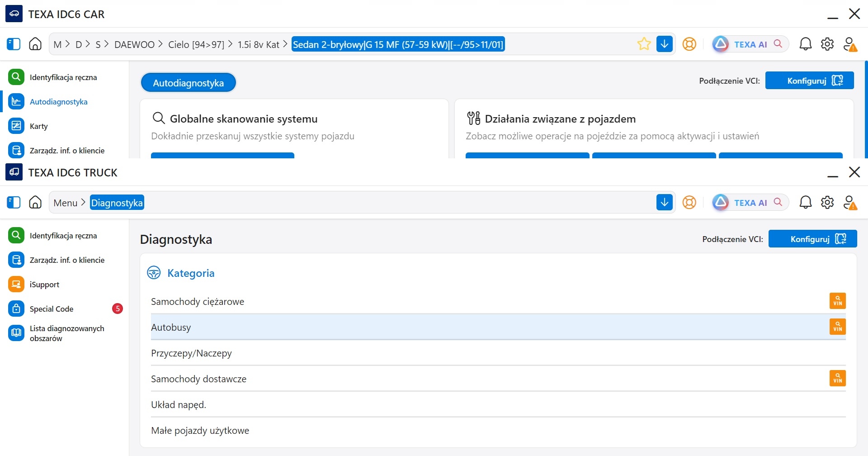The image size is (868, 456).
Task: Click the TEXA IDC6 CAR app logo
Action: point(14,14)
